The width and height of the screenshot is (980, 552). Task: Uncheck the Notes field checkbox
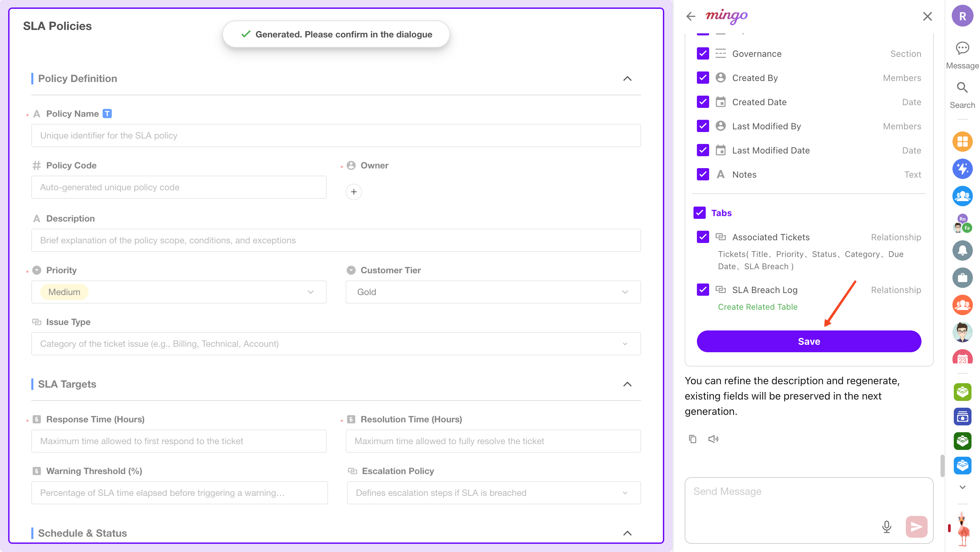(703, 174)
